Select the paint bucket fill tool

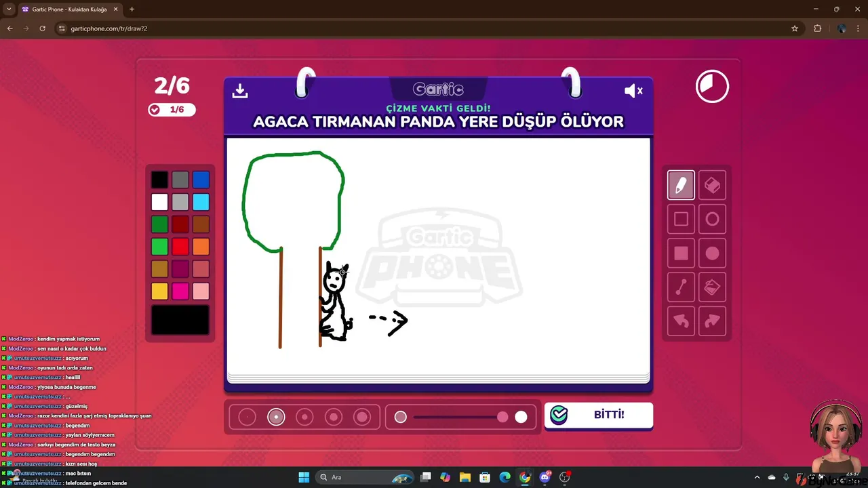[x=712, y=287]
